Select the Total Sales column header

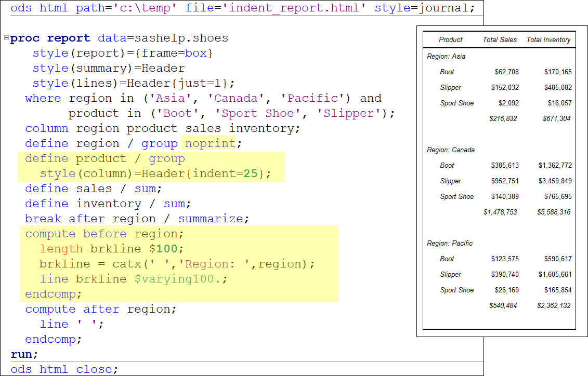point(500,39)
